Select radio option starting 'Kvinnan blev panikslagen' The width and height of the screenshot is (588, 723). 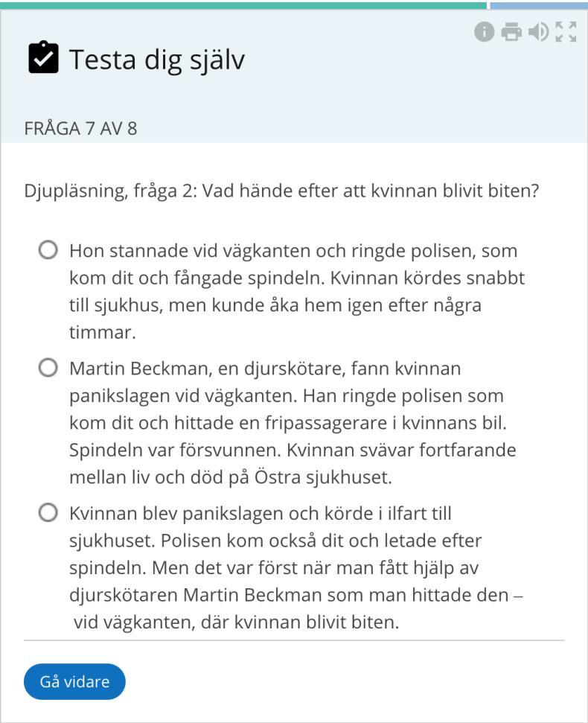(48, 513)
